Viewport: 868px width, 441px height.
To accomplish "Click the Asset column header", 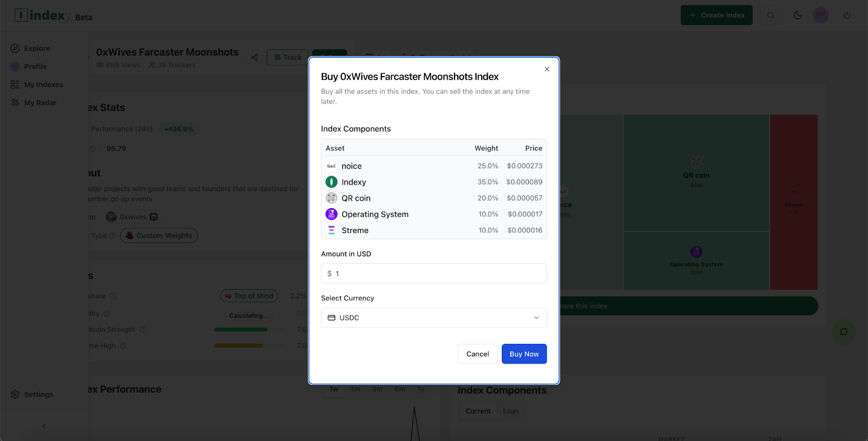I will pyautogui.click(x=335, y=148).
